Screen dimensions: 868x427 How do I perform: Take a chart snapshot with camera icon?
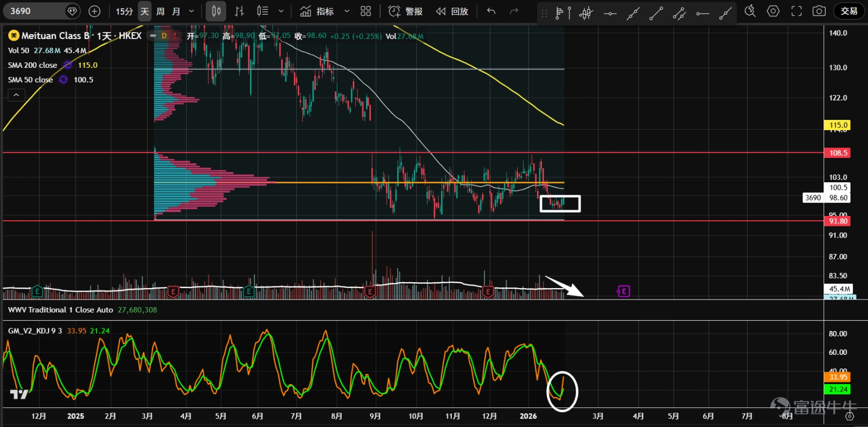pos(819,11)
